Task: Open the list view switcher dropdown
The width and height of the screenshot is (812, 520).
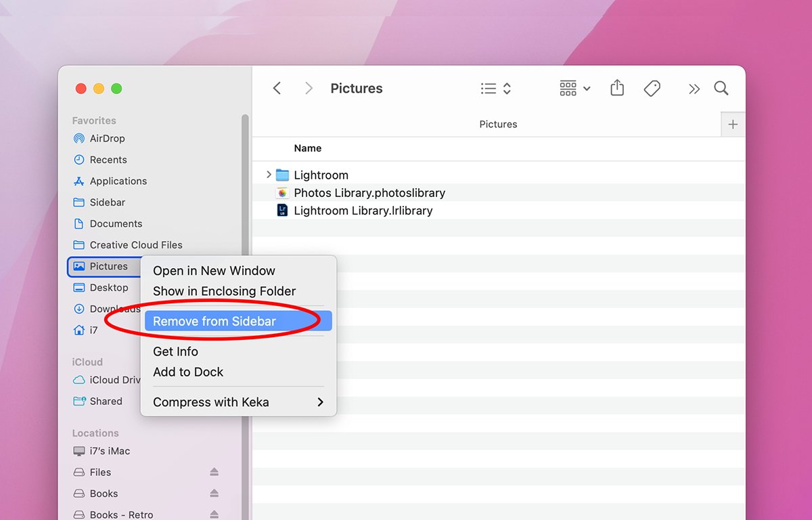Action: pyautogui.click(x=496, y=88)
